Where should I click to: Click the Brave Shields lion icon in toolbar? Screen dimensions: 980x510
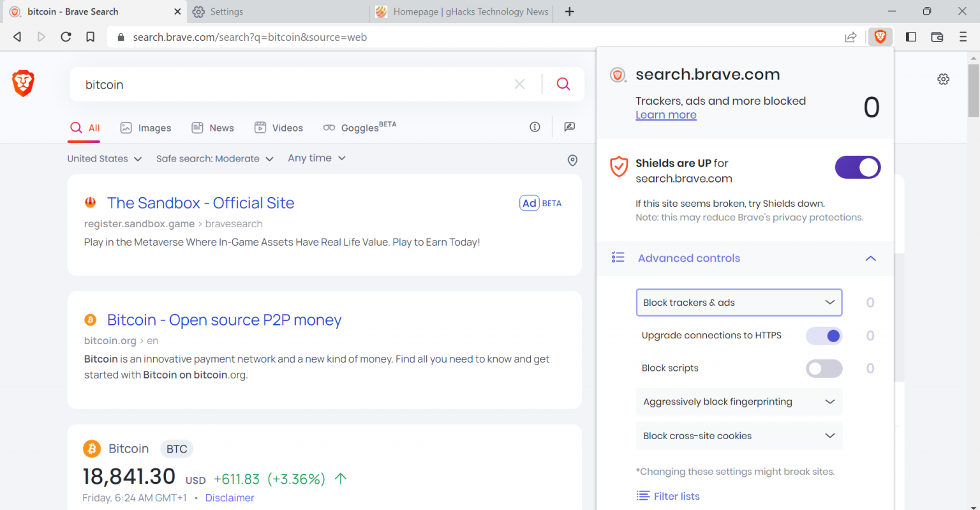880,36
